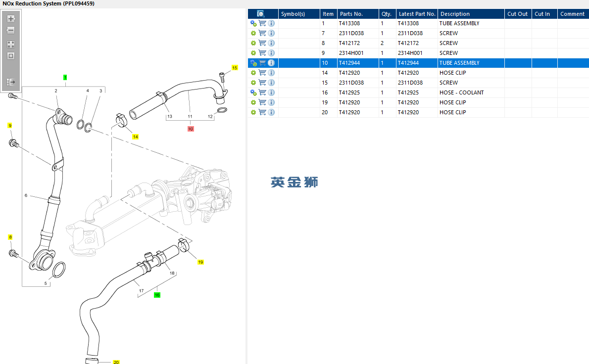The width and height of the screenshot is (589, 364).
Task: Select the T412172 screw row
Action: pyautogui.click(x=418, y=43)
